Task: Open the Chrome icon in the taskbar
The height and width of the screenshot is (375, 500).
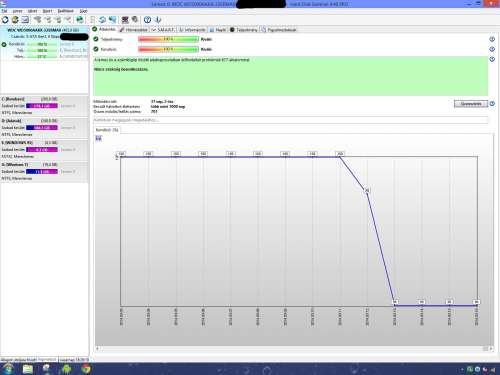Action: tap(86, 369)
